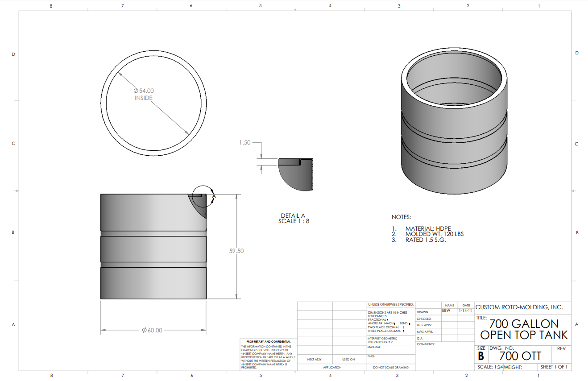Select the SCALE 1 : 8 text
588x381 pixels.
(x=294, y=221)
